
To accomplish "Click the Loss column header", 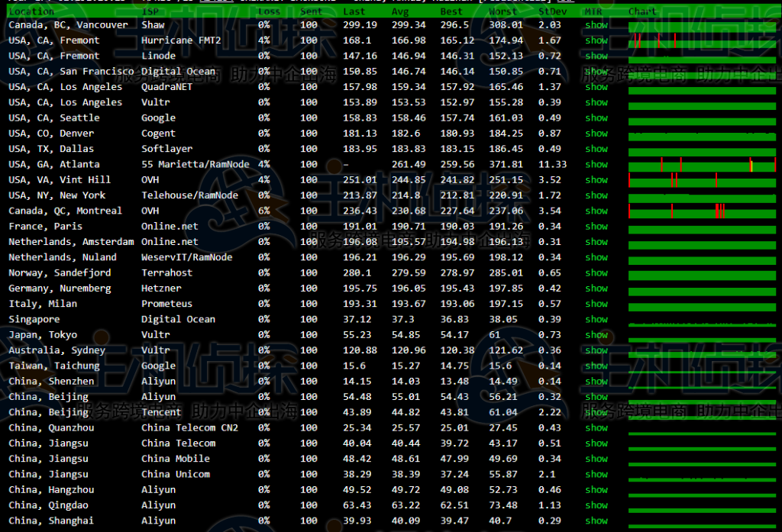I will (x=269, y=11).
